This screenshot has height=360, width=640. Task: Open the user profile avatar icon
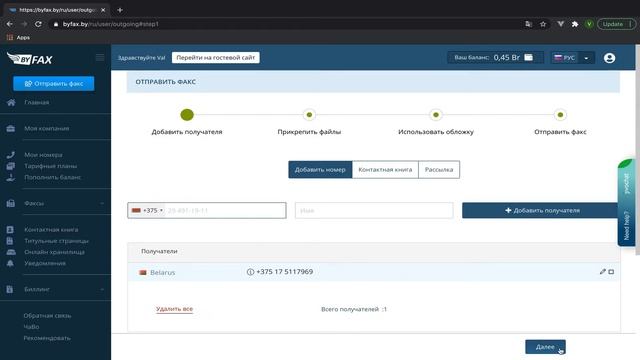click(609, 58)
